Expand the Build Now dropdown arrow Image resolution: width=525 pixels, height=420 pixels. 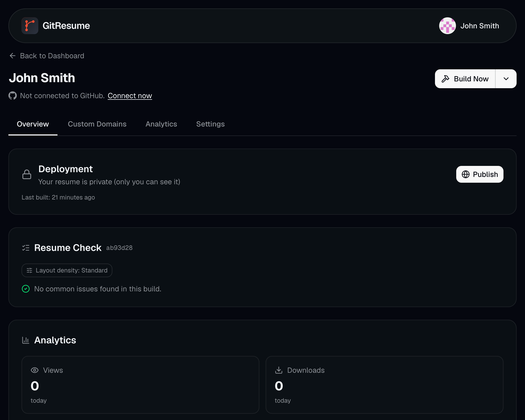[506, 79]
